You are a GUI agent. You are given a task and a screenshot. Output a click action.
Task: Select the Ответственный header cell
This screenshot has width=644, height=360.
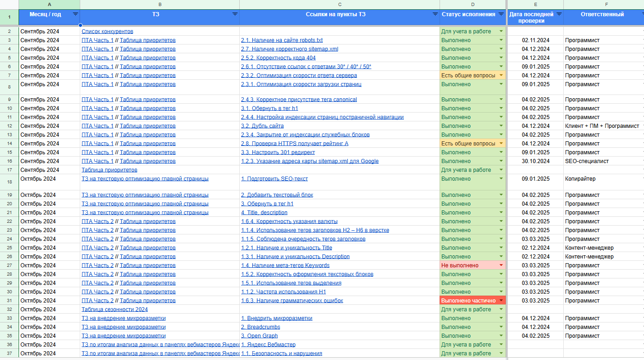604,18
